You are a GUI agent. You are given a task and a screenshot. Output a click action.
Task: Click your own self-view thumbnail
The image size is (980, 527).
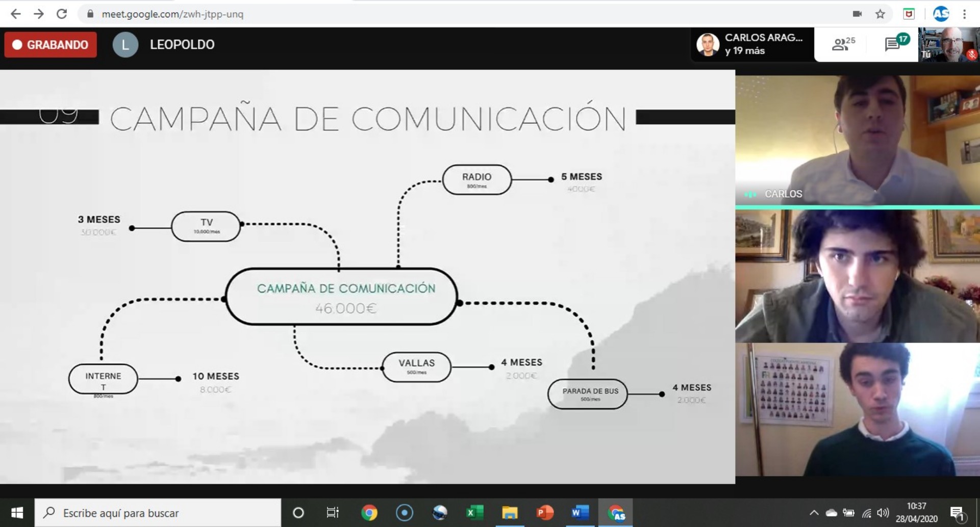[x=948, y=45]
